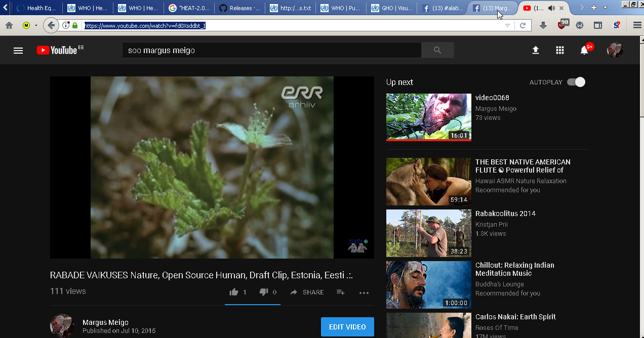644x338 pixels.
Task: Open the Margus Meigo channel link below the video
Action: tap(105, 322)
